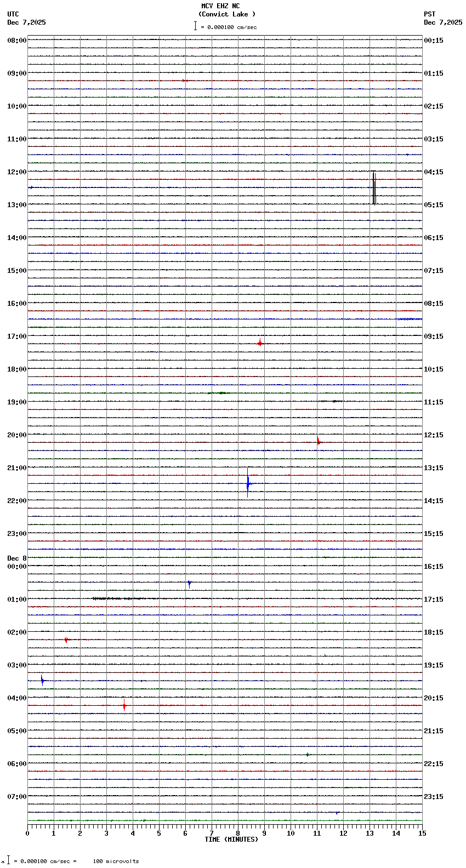Click the 21:00 UTC row label
This screenshot has width=466, height=868.
(16, 468)
